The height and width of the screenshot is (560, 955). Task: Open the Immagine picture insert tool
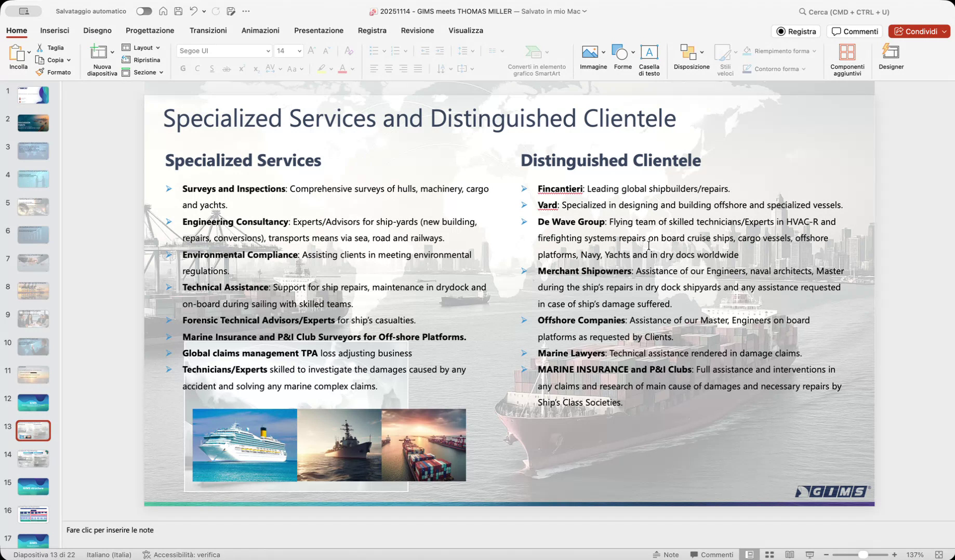(x=590, y=52)
